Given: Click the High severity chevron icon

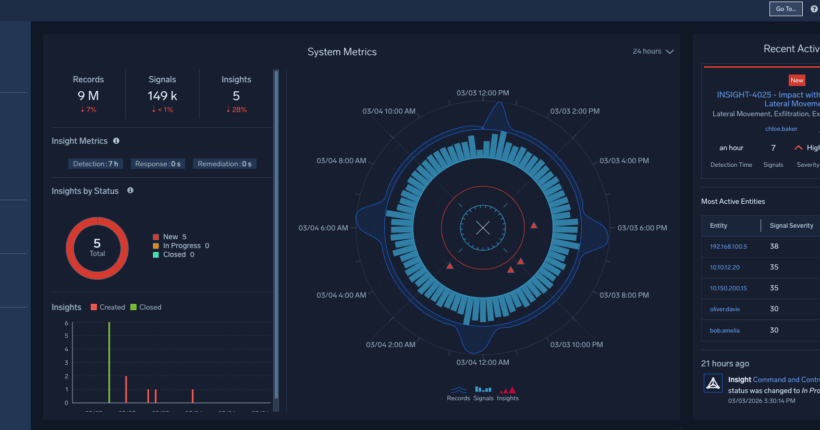Looking at the screenshot, I should click(x=798, y=148).
